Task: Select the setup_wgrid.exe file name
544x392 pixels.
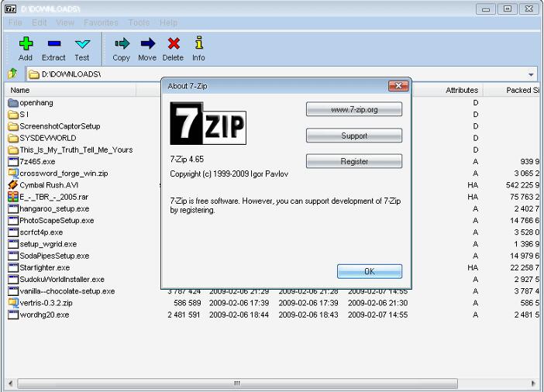Action: (48, 244)
